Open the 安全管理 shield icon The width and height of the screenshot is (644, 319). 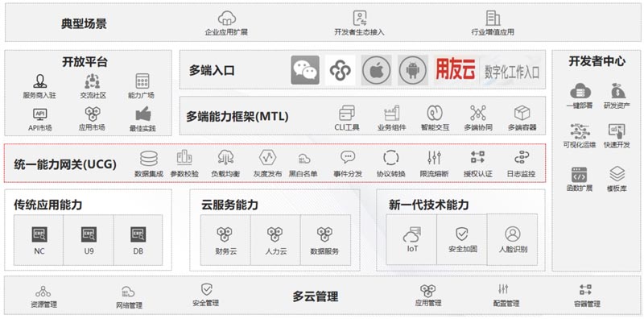[x=206, y=289]
